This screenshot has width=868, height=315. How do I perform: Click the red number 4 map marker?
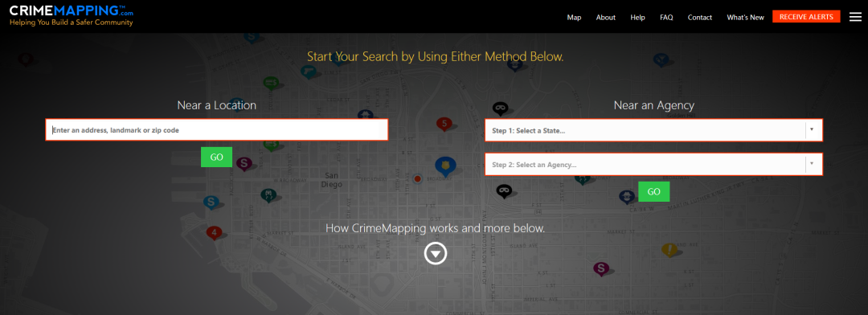click(x=215, y=232)
